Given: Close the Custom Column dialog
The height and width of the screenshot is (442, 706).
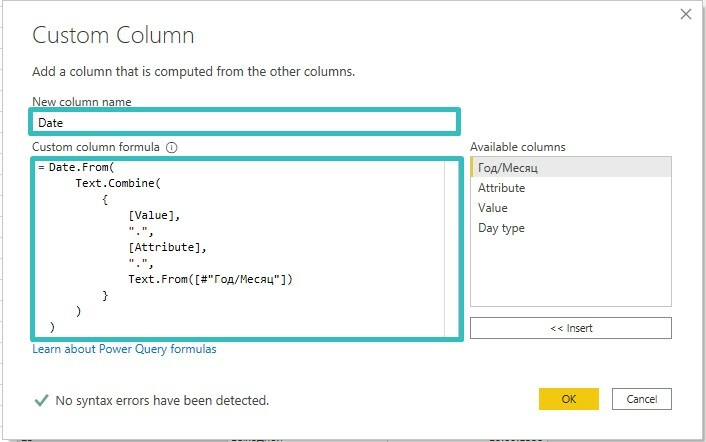Looking at the screenshot, I should click(x=686, y=14).
